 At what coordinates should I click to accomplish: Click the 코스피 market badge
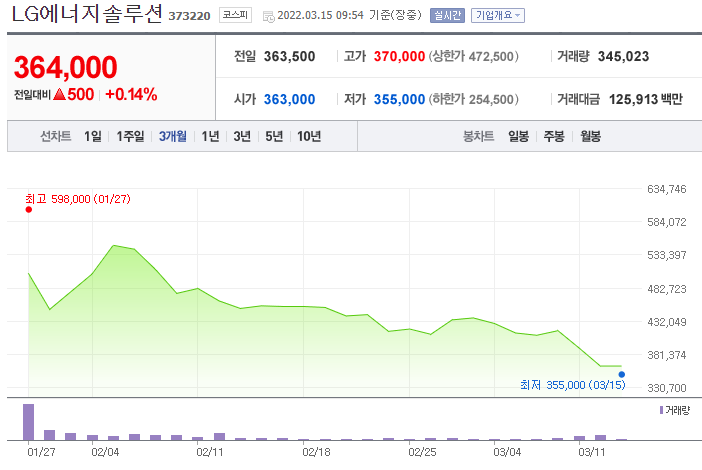[x=235, y=15]
